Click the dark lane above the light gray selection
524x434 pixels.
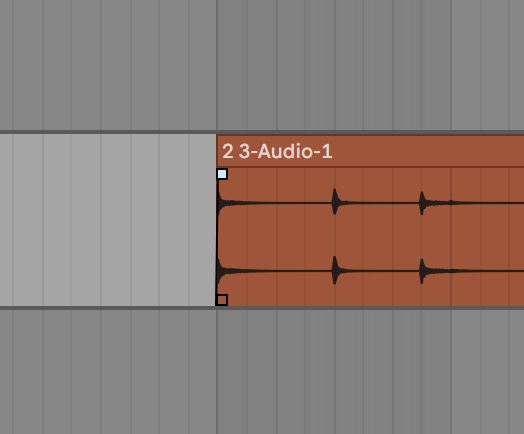pos(108,65)
